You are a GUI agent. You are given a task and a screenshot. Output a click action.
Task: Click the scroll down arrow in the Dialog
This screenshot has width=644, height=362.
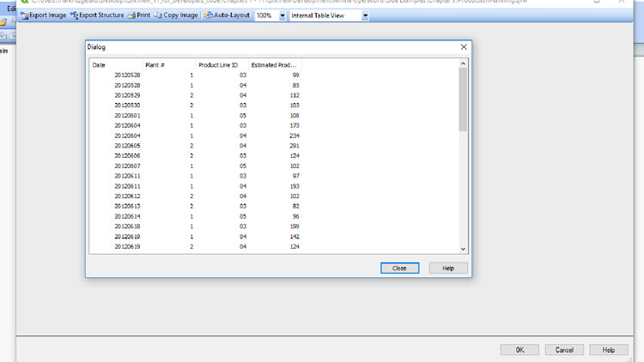click(463, 249)
